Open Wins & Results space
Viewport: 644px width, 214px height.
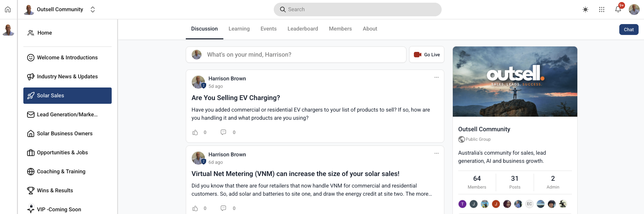pyautogui.click(x=67, y=191)
